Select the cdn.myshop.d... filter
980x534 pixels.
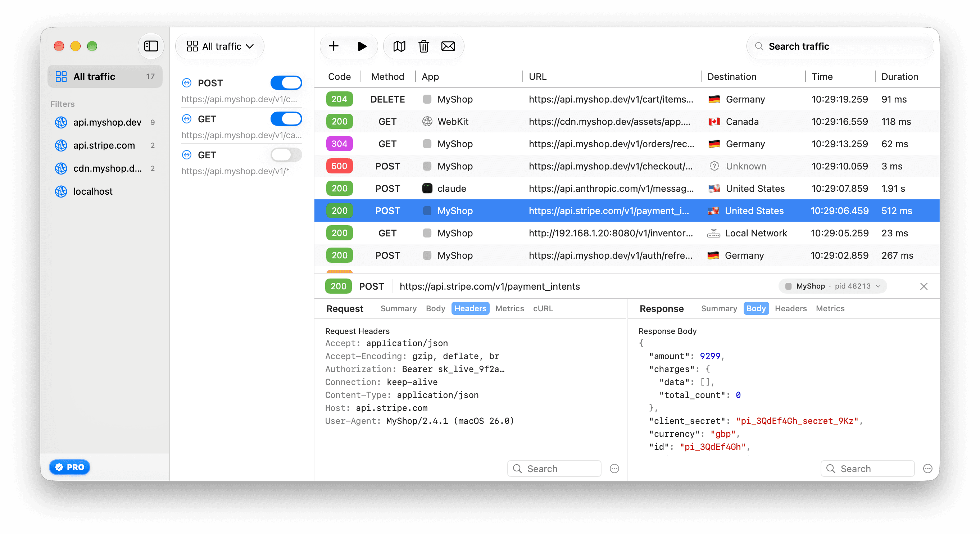105,168
